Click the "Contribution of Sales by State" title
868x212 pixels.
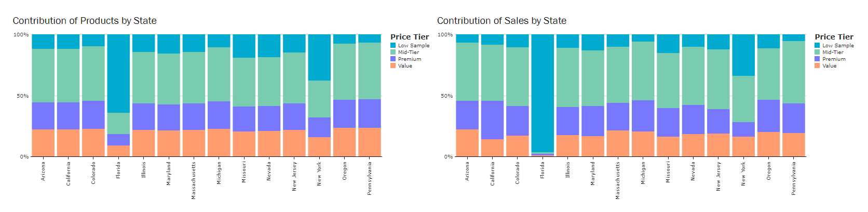point(501,21)
